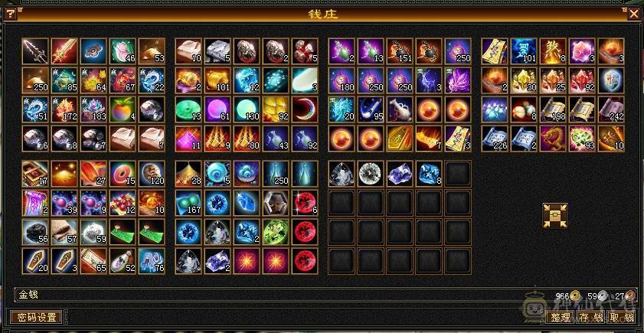This screenshot has height=333, width=644.
Task: Open the 密码设置 password settings
Action: [36, 317]
